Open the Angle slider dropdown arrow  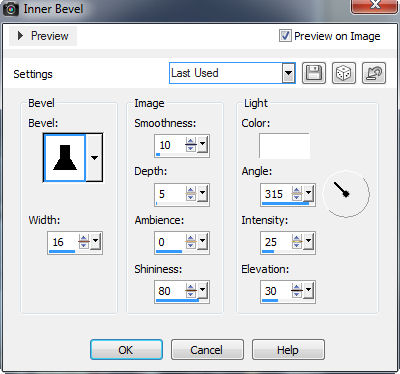pos(308,194)
